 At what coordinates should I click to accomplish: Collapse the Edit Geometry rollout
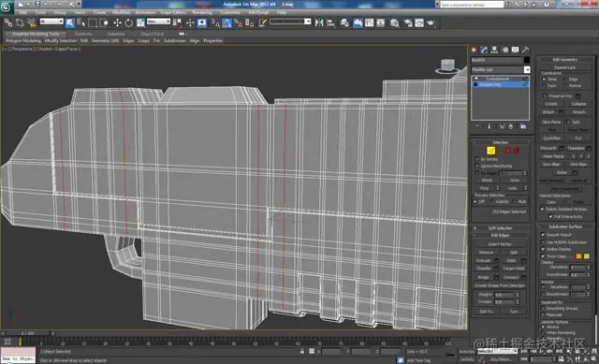tap(565, 59)
